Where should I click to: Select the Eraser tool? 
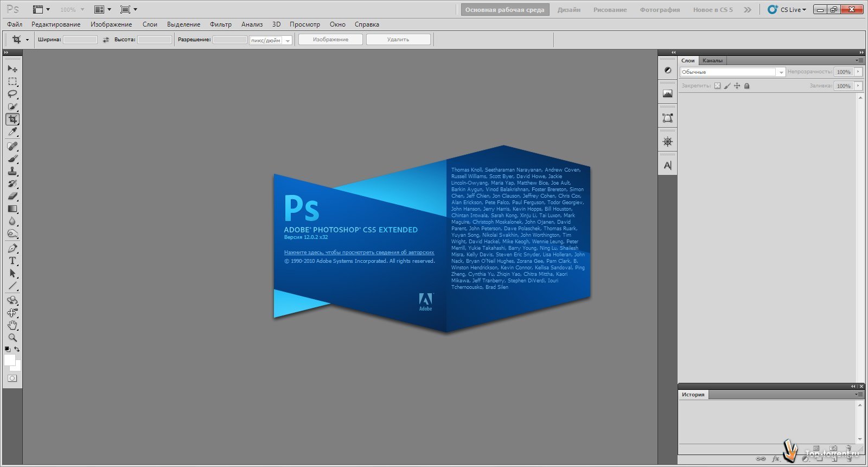click(12, 196)
